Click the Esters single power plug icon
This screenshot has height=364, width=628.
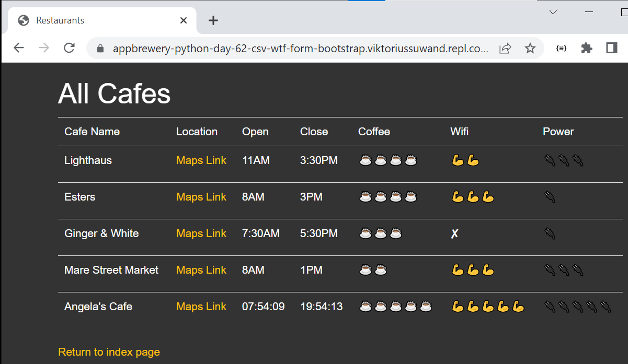pos(550,197)
